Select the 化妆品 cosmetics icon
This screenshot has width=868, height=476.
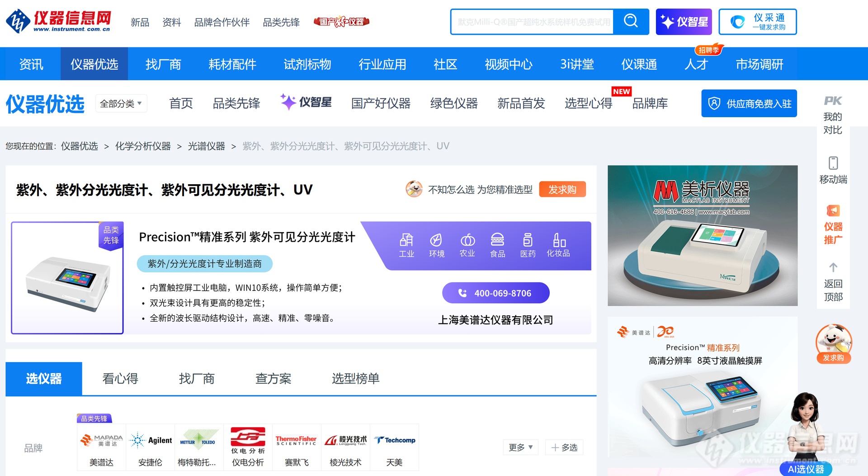click(x=559, y=240)
